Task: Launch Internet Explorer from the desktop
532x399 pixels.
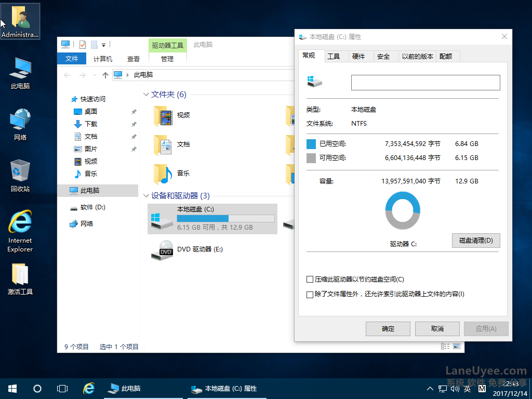Action: (x=20, y=231)
